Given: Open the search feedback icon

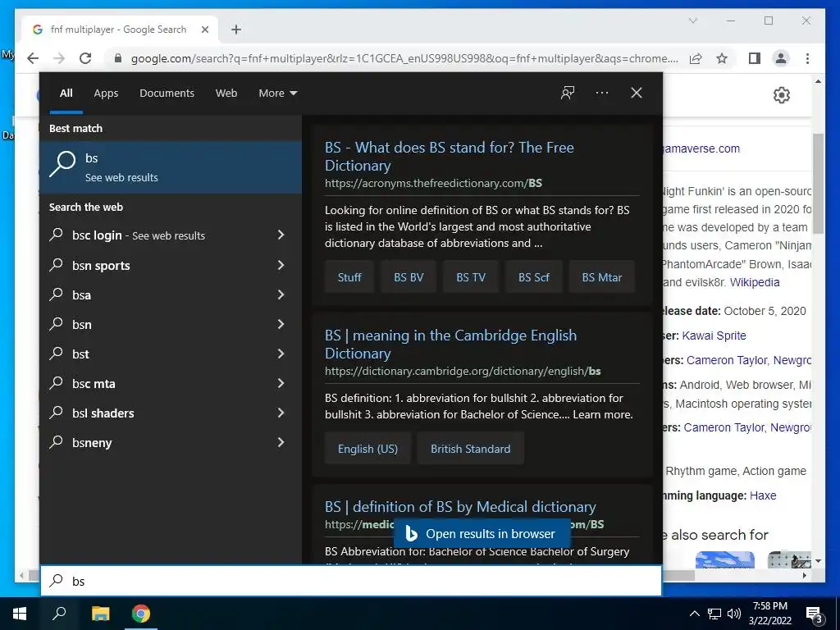Looking at the screenshot, I should pos(568,93).
